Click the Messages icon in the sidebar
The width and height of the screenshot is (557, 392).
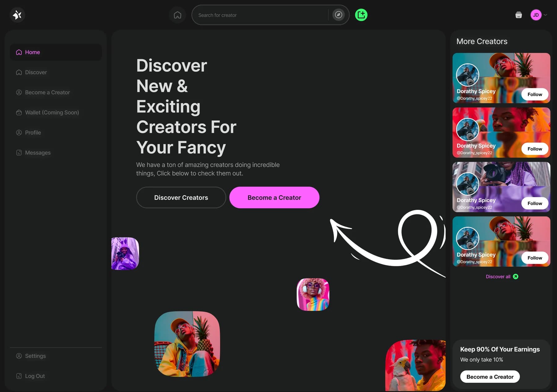click(19, 153)
